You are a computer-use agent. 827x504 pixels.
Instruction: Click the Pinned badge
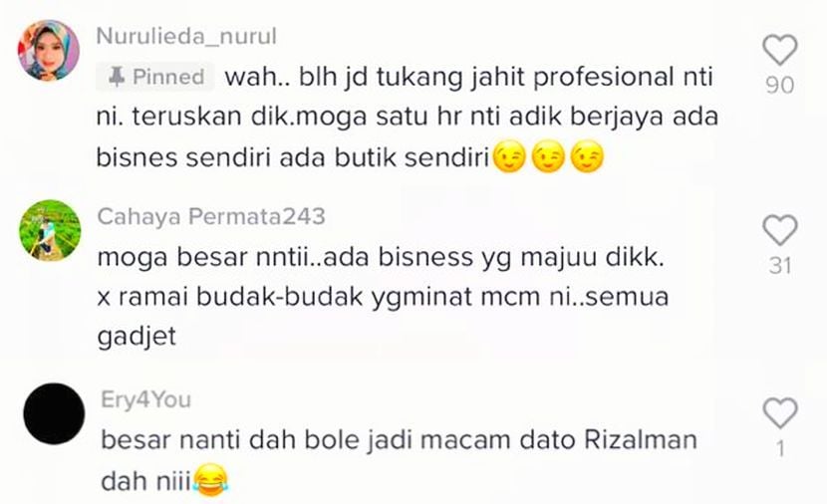pos(155,77)
